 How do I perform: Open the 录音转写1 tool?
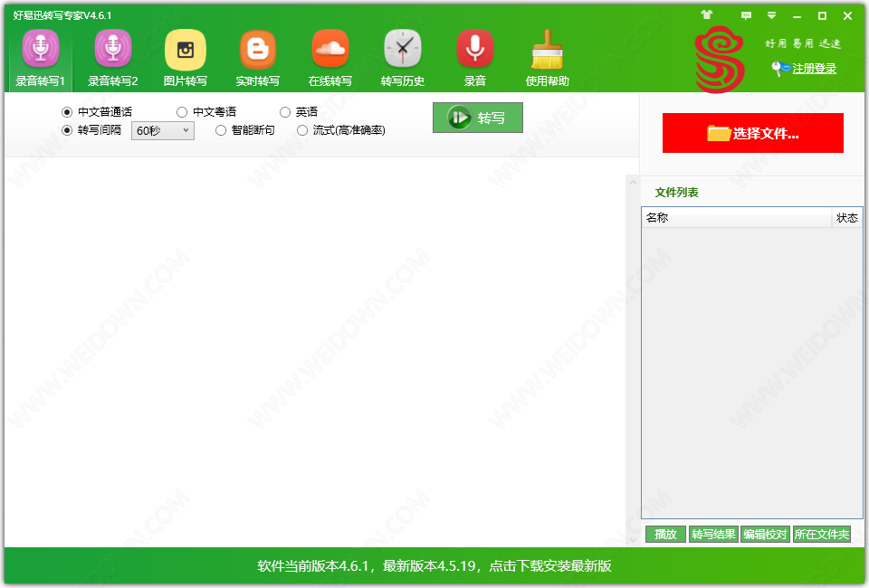(x=41, y=59)
